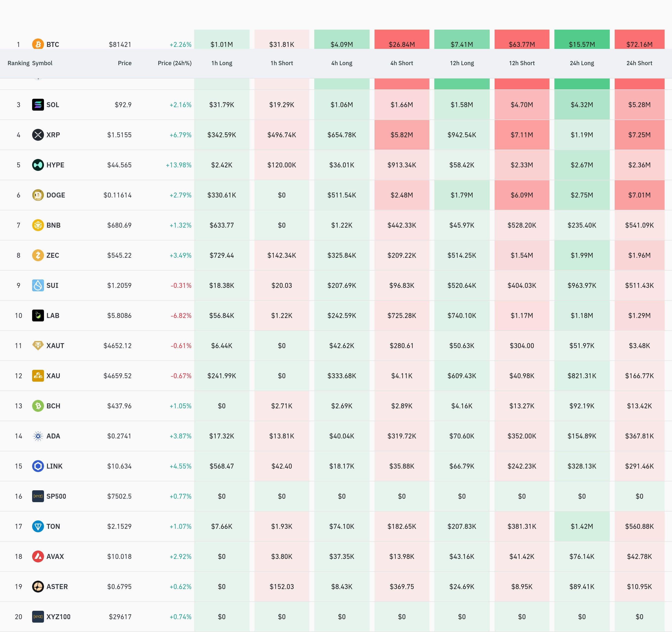Click ZEC 1h Short value $142.34K
Viewport: 672px width, 632px height.
(282, 255)
